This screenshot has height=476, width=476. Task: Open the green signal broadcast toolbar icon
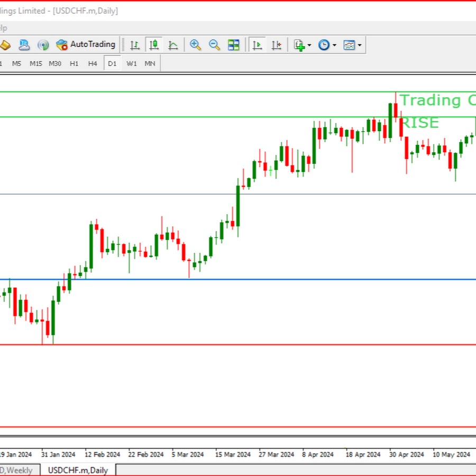[43, 45]
